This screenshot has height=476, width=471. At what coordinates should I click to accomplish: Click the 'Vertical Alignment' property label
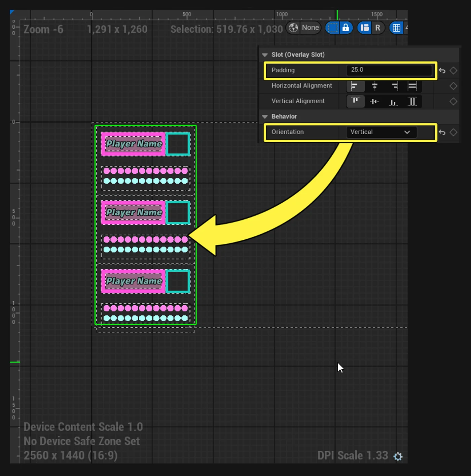coord(298,101)
